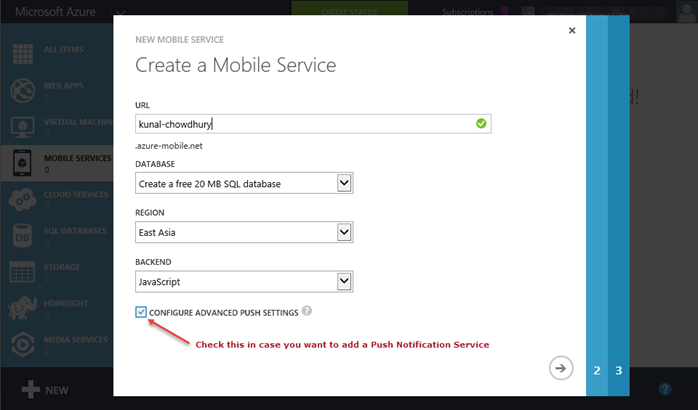
Task: Select the Media Services play icon
Action: [22, 344]
